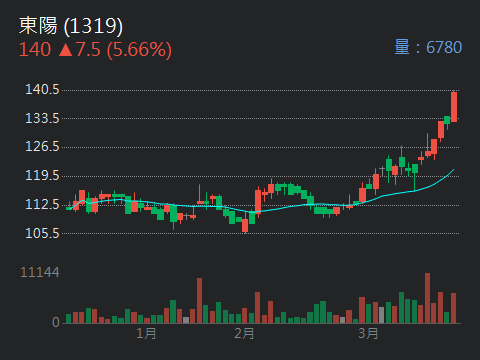This screenshot has width=480, height=360.
Task: Click the stock title 東陽 (1319)
Action: coord(71,26)
